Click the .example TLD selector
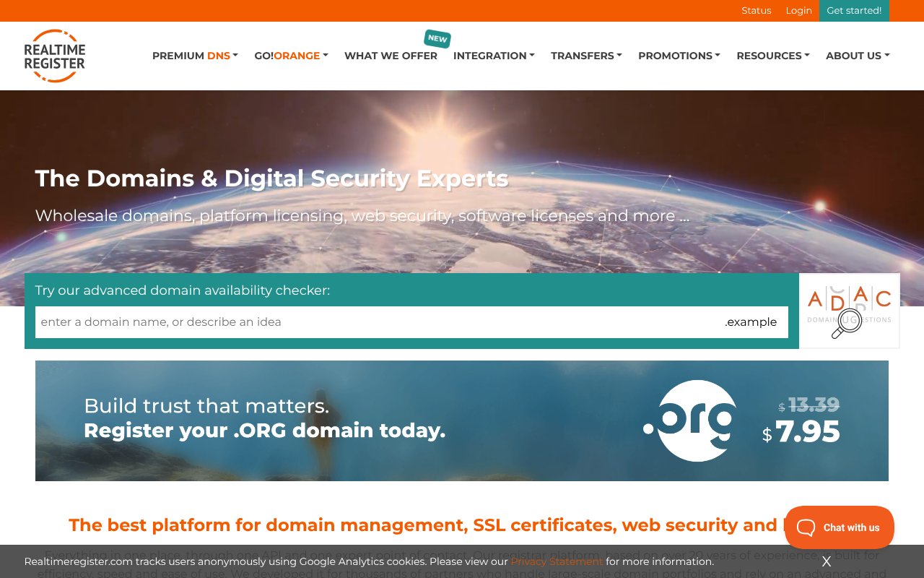 (x=751, y=322)
